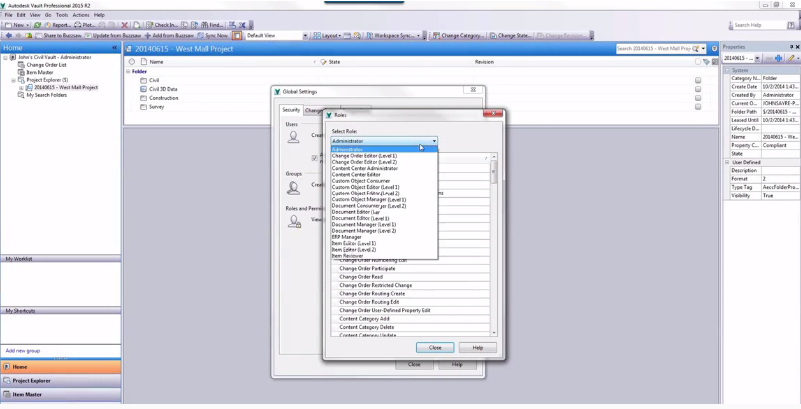The image size is (801, 409).
Task: Toggle the checkbox in the Survey row
Action: click(x=698, y=107)
